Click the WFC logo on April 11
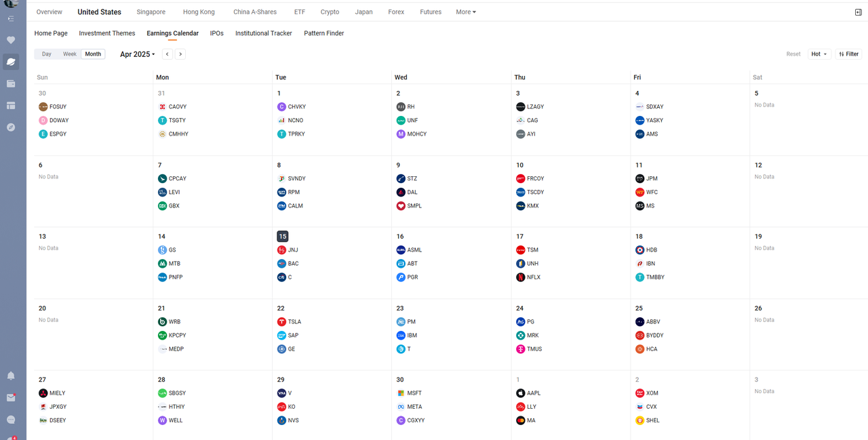Image resolution: width=868 pixels, height=440 pixels. (x=639, y=193)
